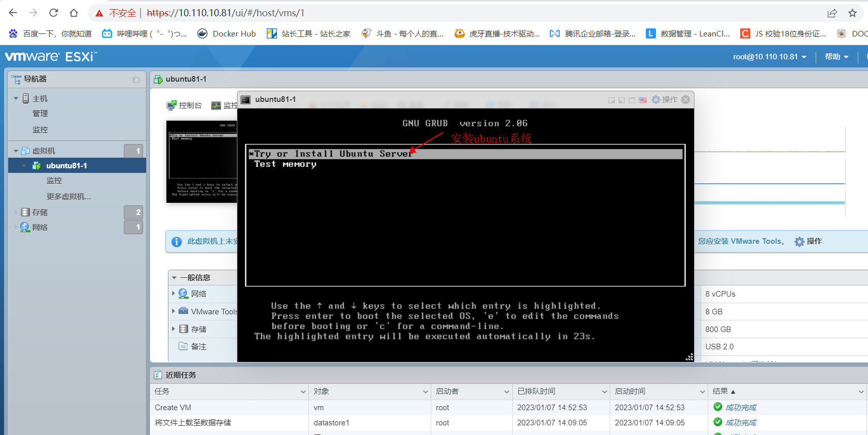Click the first console window resize icon

coord(611,100)
